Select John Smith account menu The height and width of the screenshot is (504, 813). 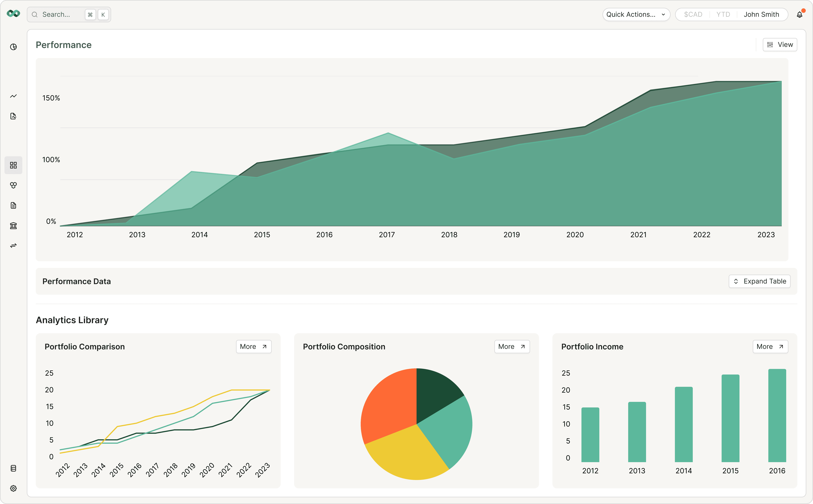(761, 15)
